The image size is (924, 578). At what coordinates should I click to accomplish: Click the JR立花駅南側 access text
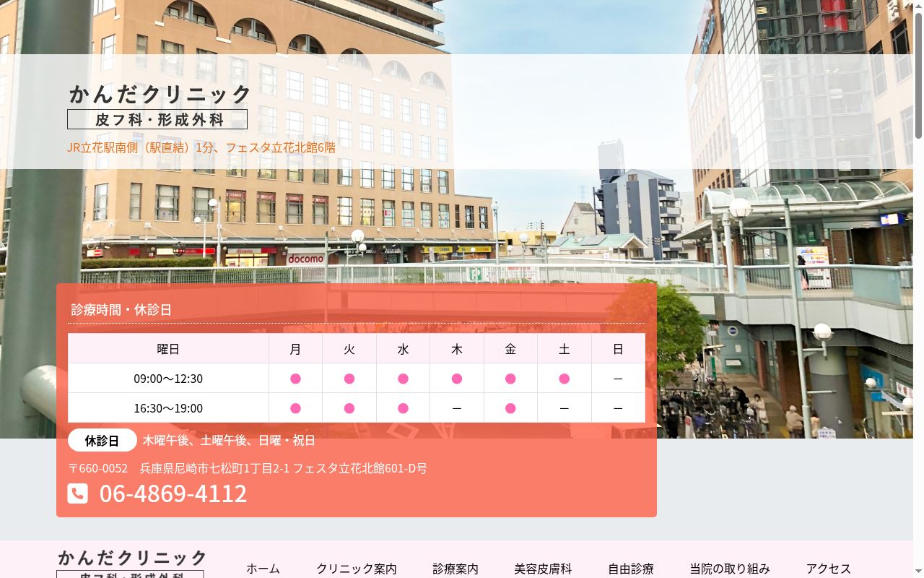[201, 147]
